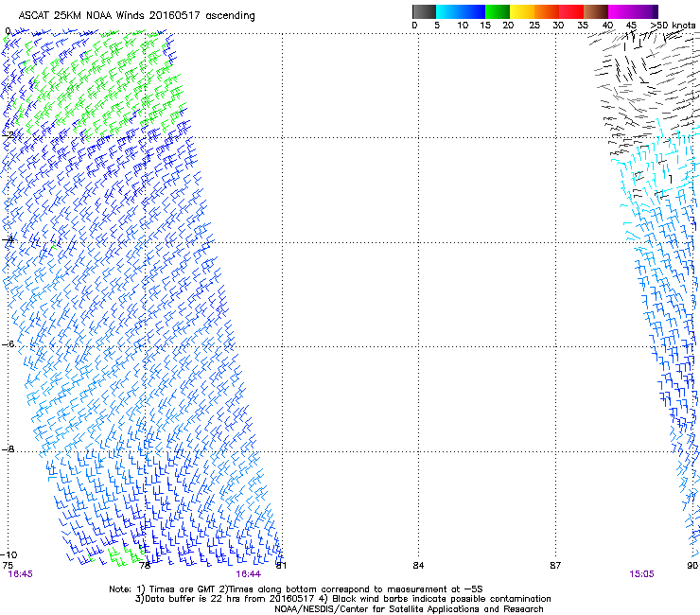Click the orange 25-30 knots color swatch
This screenshot has height=615, width=700.
pos(547,11)
